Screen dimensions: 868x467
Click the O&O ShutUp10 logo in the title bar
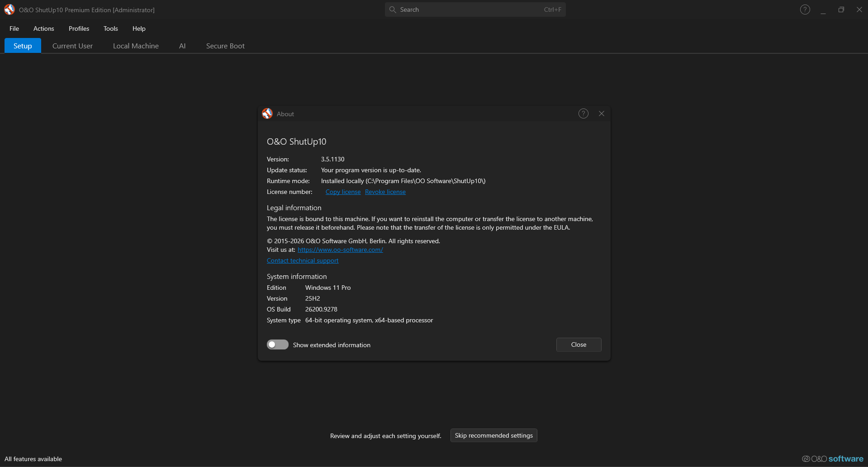[x=9, y=9]
